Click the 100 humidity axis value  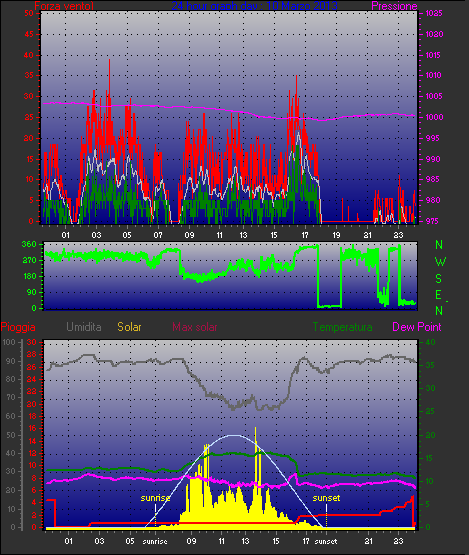[x=9, y=342]
